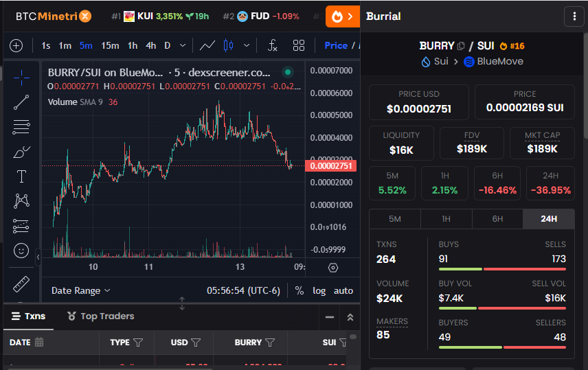
Task: Open the Txns tab
Action: coord(28,316)
